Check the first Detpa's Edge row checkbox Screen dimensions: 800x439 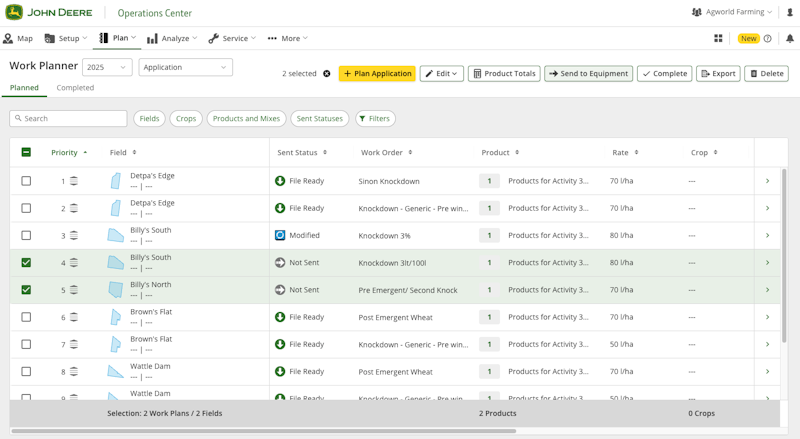click(26, 181)
